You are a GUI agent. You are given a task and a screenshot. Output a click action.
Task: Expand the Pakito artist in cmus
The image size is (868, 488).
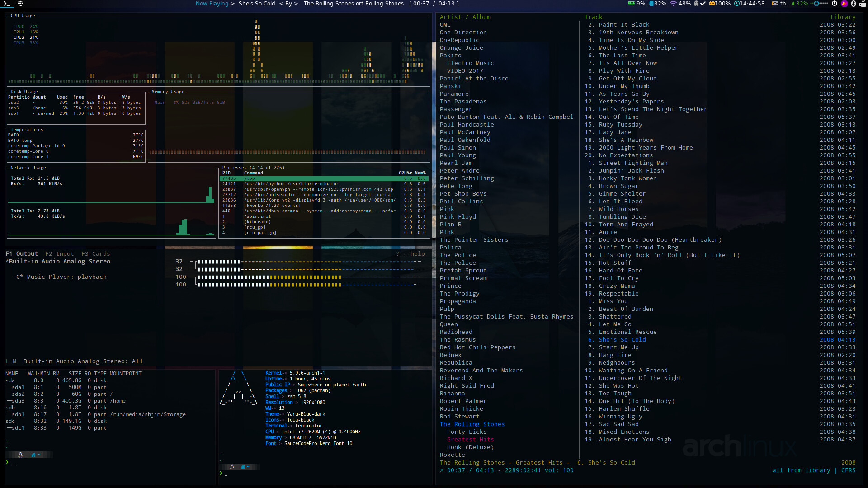point(451,56)
